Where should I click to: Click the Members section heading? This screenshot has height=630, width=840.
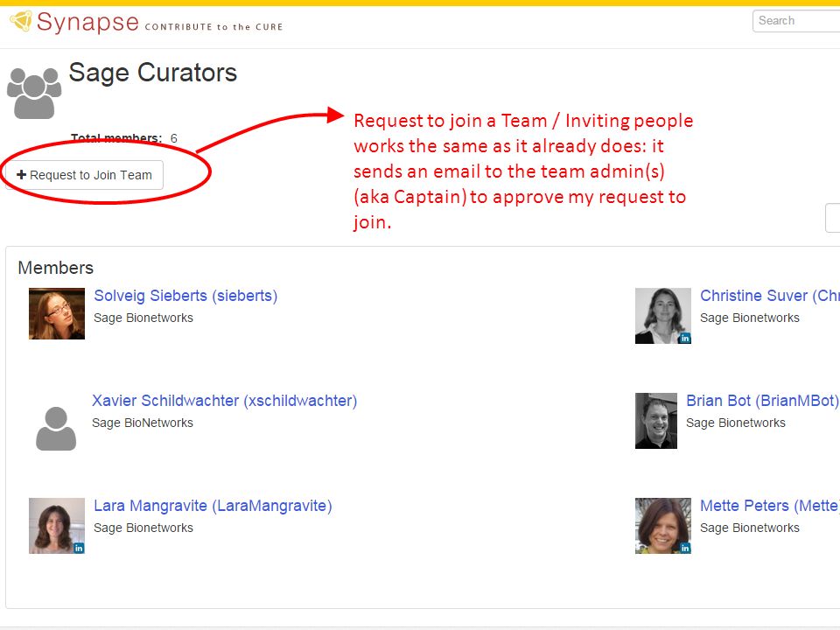click(x=56, y=268)
